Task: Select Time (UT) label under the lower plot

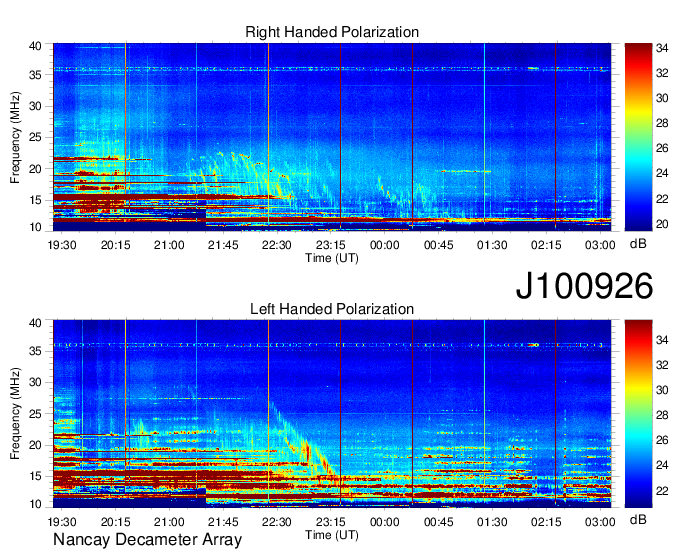Action: coord(332,535)
